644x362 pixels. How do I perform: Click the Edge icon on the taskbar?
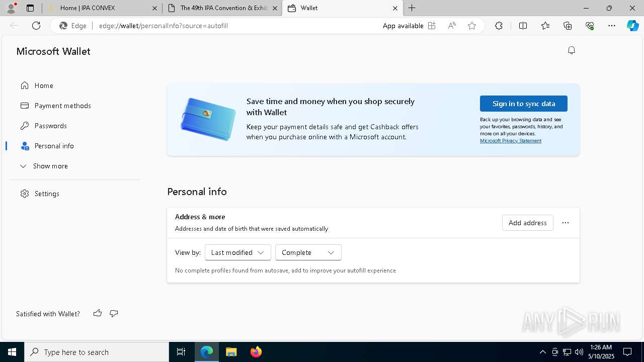(207, 352)
